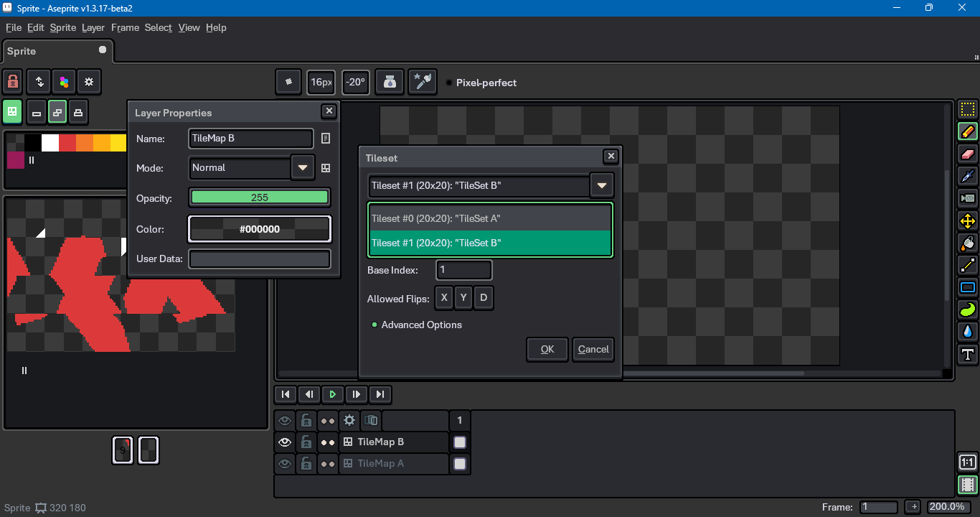The image size is (980, 517).
Task: Select the Blur tool
Action: (x=968, y=332)
